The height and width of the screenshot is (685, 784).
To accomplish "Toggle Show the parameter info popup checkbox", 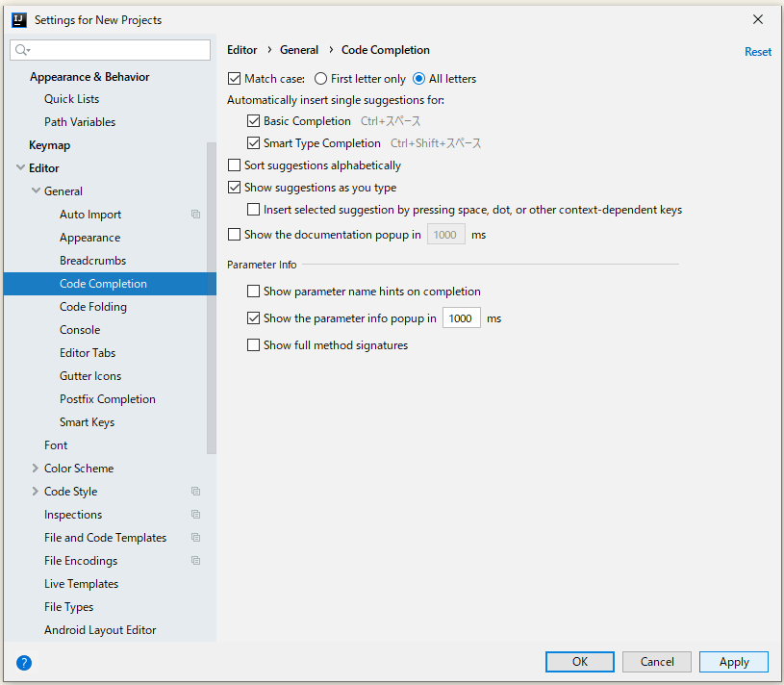I will click(254, 318).
